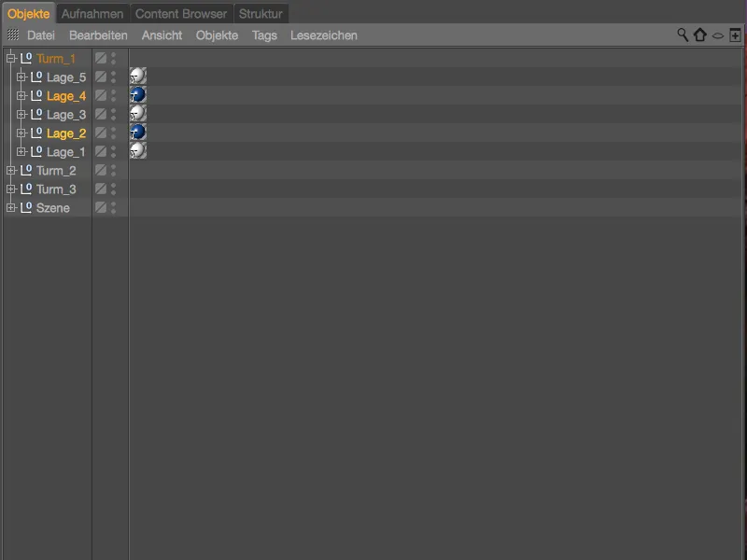Open the Objekte menu in menu bar

(x=217, y=35)
